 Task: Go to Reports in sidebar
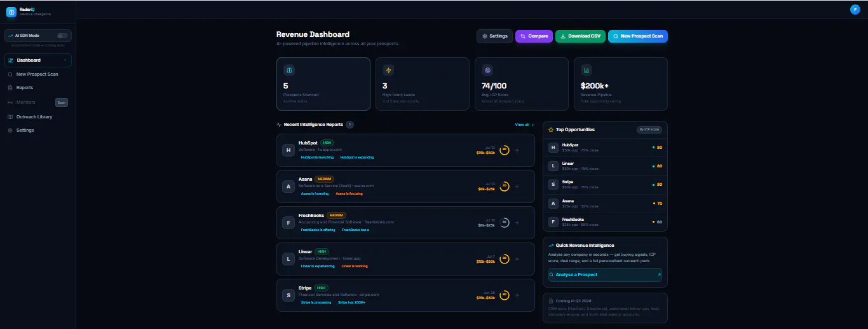37,87
